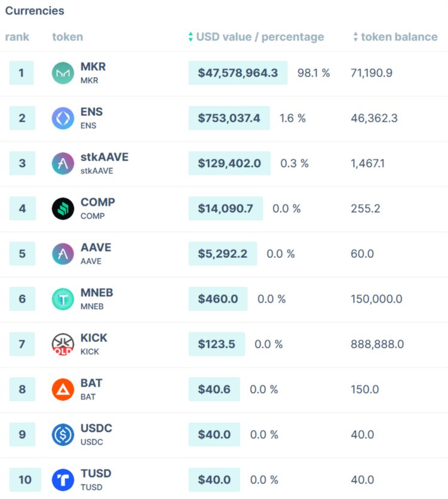Sort by token balance column arrows
Image resolution: width=448 pixels, height=499 pixels.
[x=355, y=37]
